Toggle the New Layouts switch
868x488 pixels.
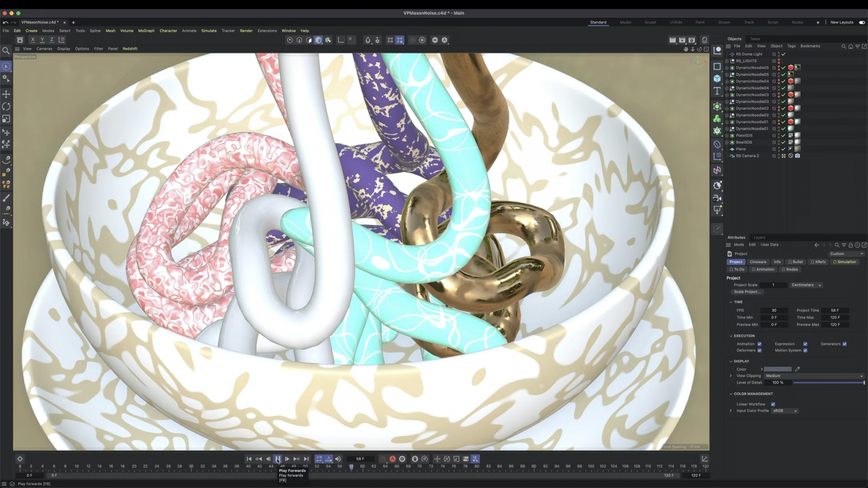pos(862,22)
